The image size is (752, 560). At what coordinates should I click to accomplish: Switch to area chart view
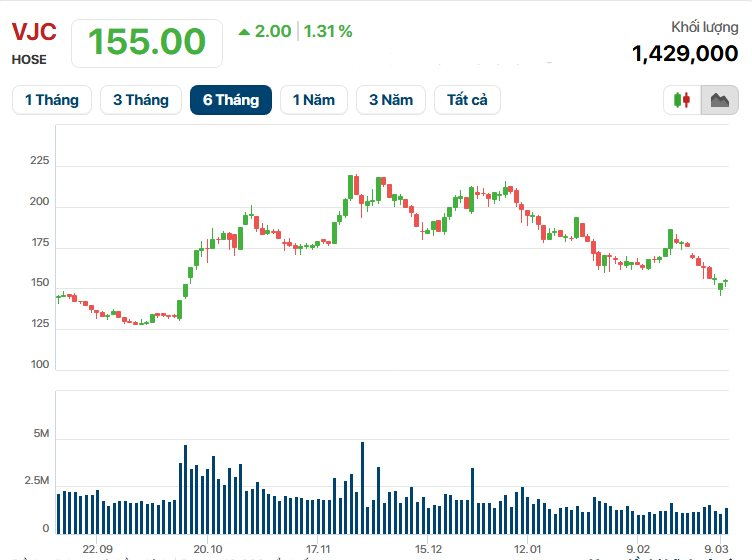(x=720, y=100)
